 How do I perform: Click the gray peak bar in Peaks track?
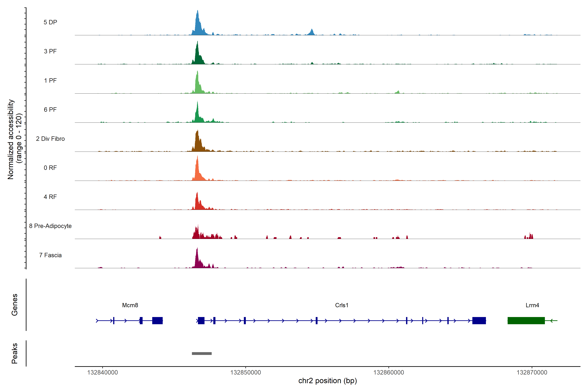(202, 353)
